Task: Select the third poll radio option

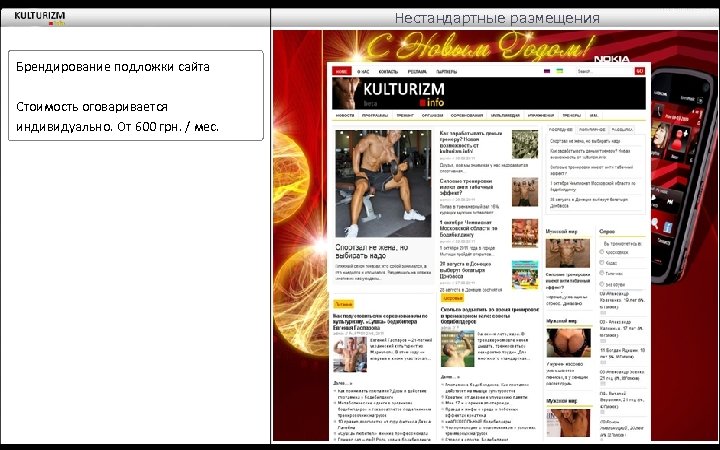Action: 602,273
